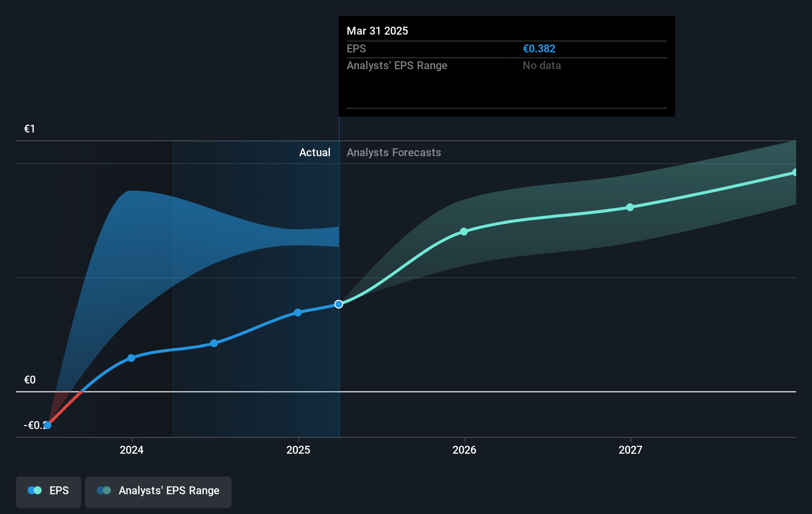Click the 'Analysts Forecasts' region label
The width and height of the screenshot is (812, 514).
click(x=394, y=152)
